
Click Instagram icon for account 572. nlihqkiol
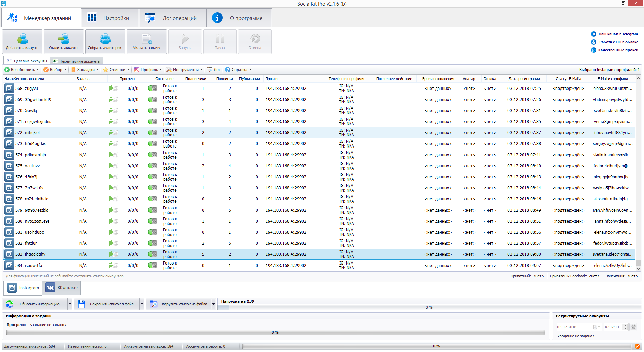(9, 133)
